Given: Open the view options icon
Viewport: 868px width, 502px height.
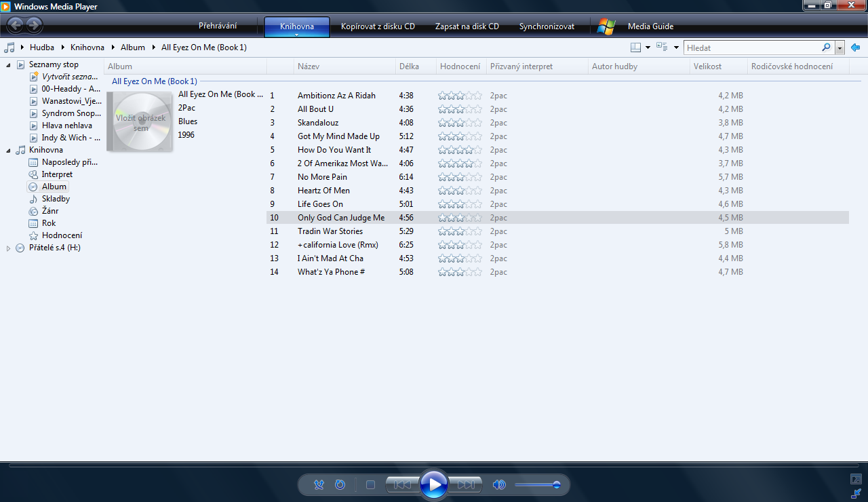Looking at the screenshot, I should tap(662, 47).
